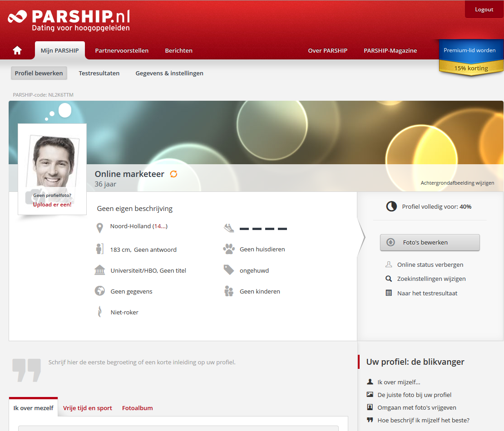Screen dimensions: 504x431
Task: Open De juiste foto bij uw profiel link
Action: [414, 395]
